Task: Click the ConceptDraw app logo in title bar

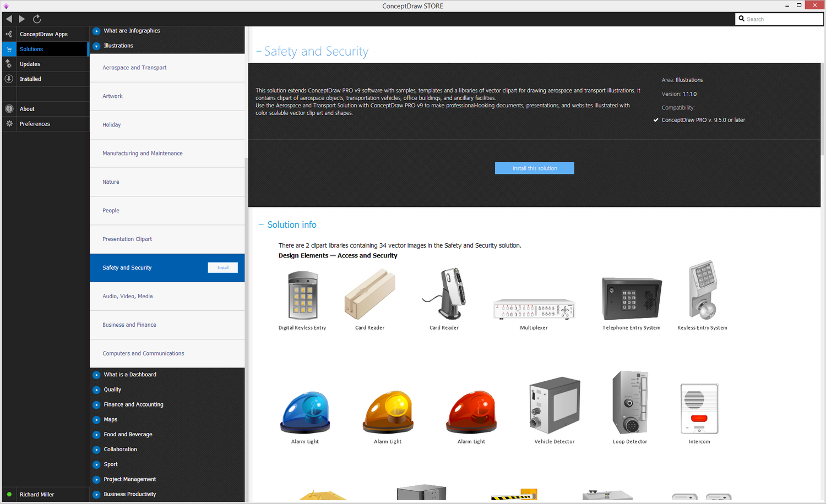Action: pos(6,6)
